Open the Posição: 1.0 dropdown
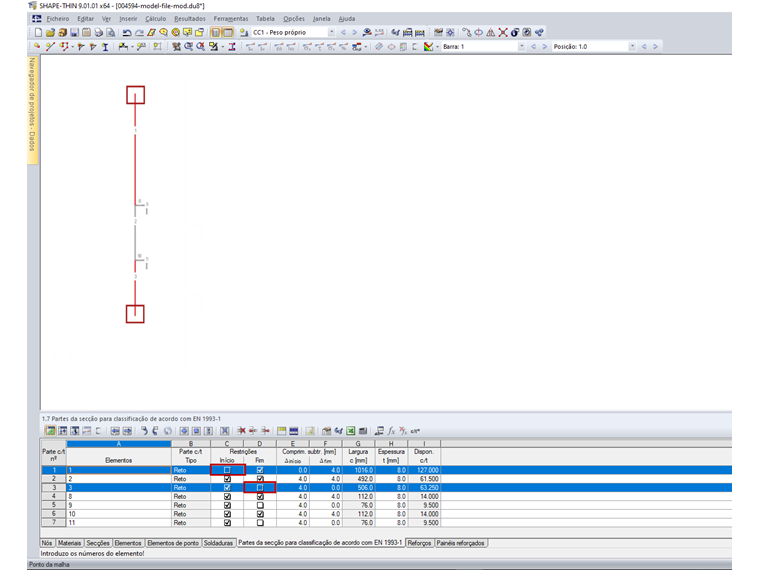Image resolution: width=760 pixels, height=570 pixels. 632,47
